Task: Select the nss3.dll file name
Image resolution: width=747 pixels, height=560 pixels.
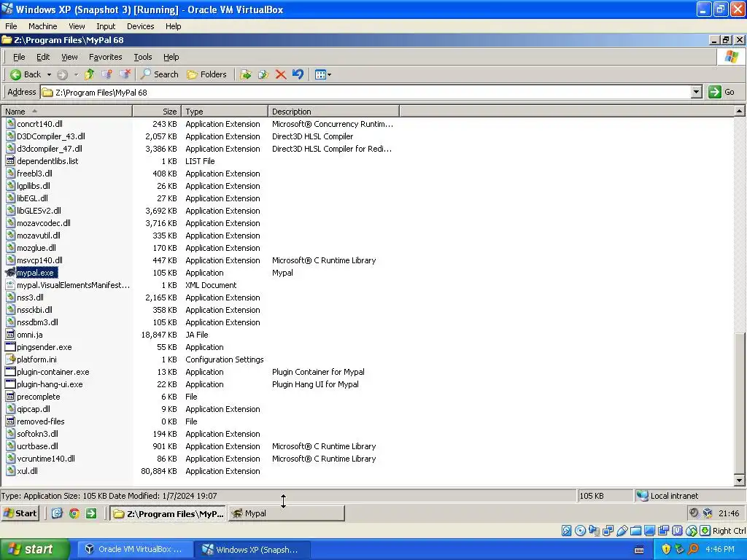Action: pyautogui.click(x=30, y=297)
